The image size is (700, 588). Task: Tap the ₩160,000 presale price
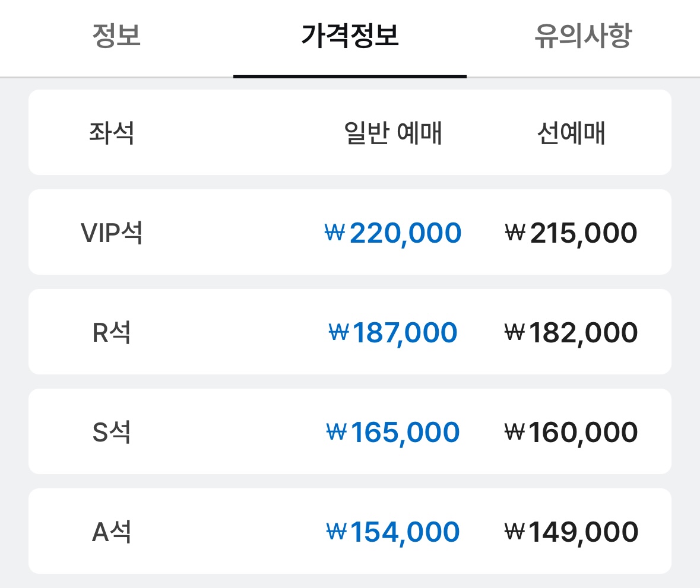pyautogui.click(x=571, y=432)
